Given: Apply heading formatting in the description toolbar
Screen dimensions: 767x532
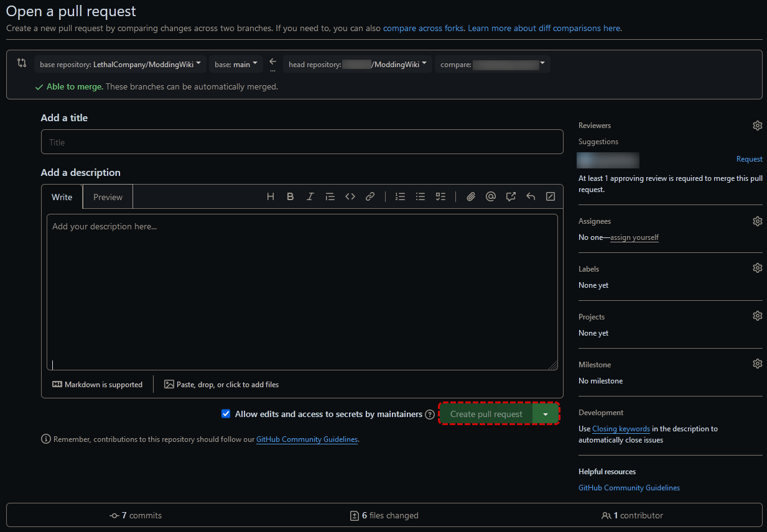Looking at the screenshot, I should point(270,196).
